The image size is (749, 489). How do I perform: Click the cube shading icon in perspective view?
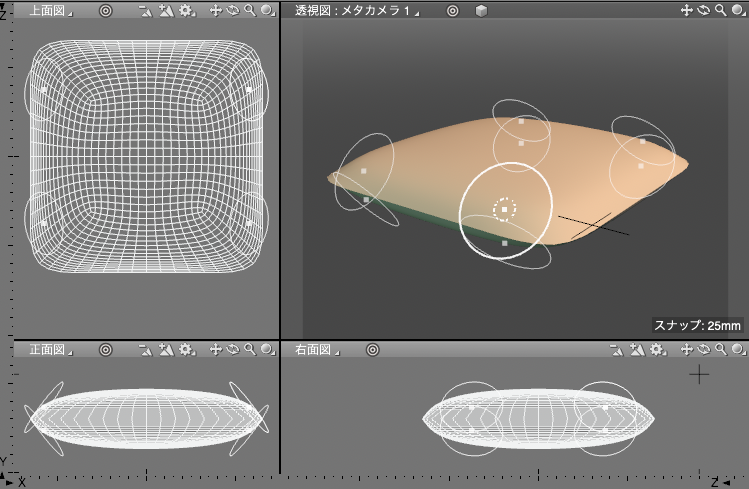481,10
